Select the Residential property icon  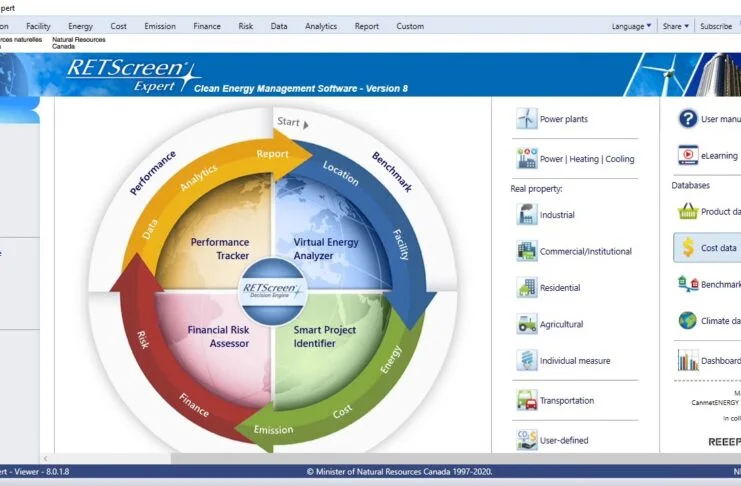(526, 288)
